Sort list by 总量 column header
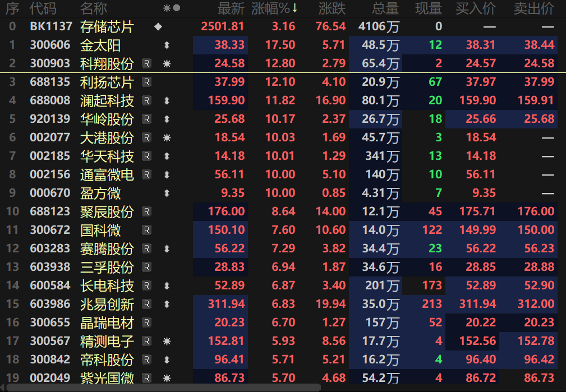 coord(385,8)
